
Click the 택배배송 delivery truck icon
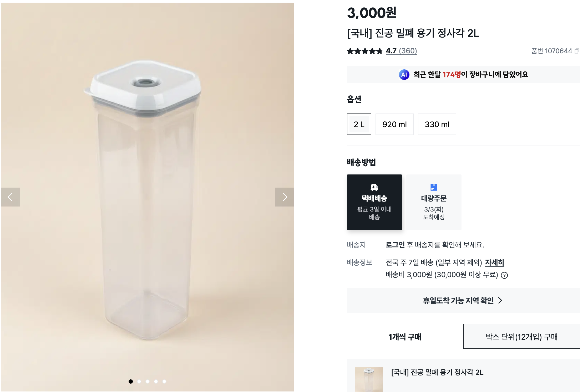(374, 187)
